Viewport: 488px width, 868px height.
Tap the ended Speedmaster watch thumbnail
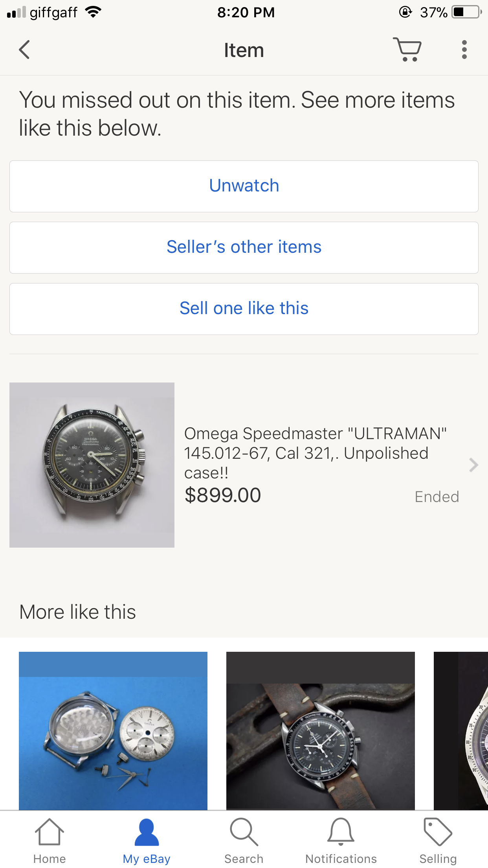[x=92, y=465]
